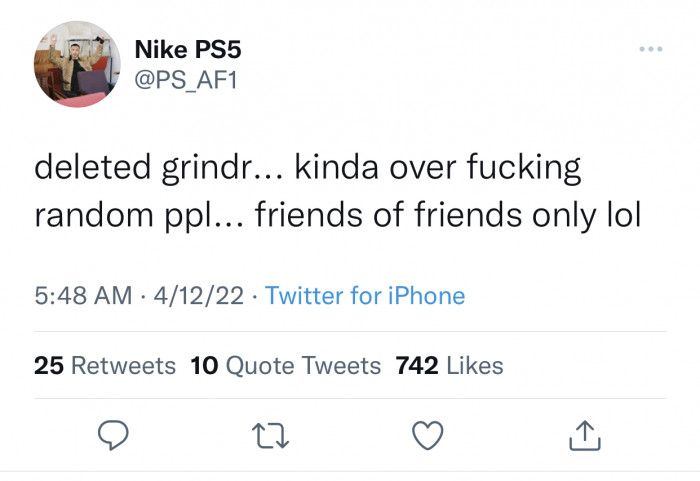Screen dimensions: 700x481
Task: Click the word 'Retweets' in the stats row
Action: click(124, 365)
